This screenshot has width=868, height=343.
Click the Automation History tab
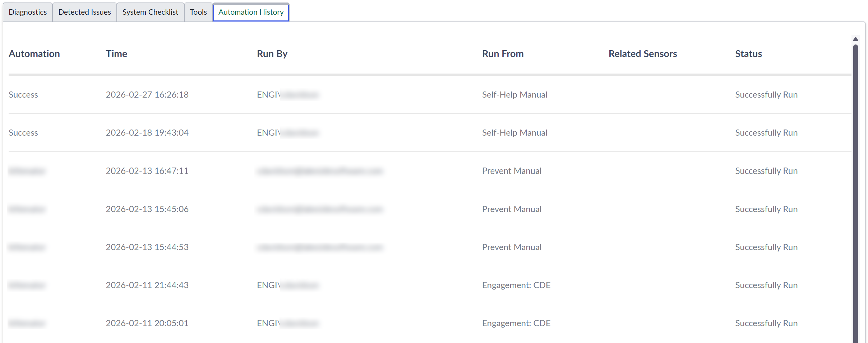[251, 12]
